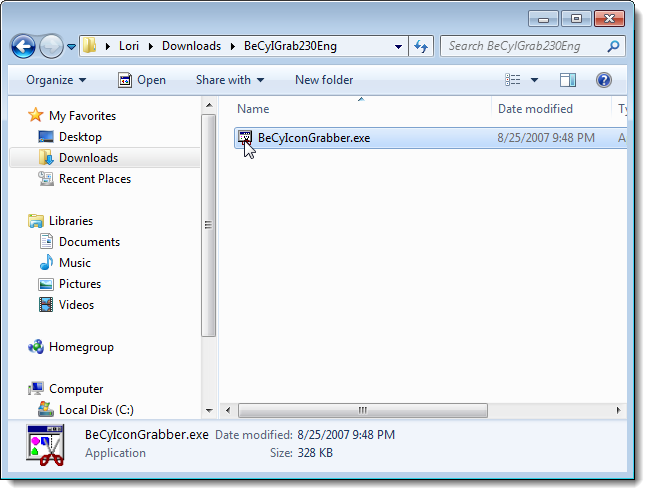
Task: Open Local Disk (C:)
Action: 96,410
